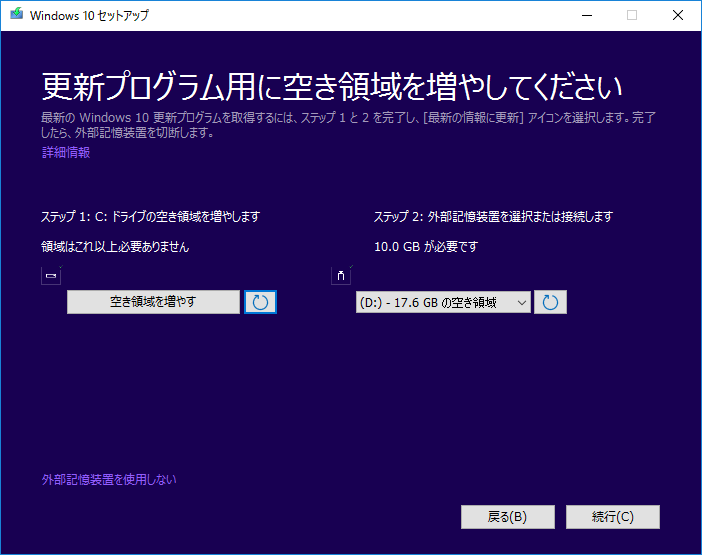The width and height of the screenshot is (702, 555).
Task: Open the (D:) - 17.6 GB drive dropdown
Action: pyautogui.click(x=443, y=302)
